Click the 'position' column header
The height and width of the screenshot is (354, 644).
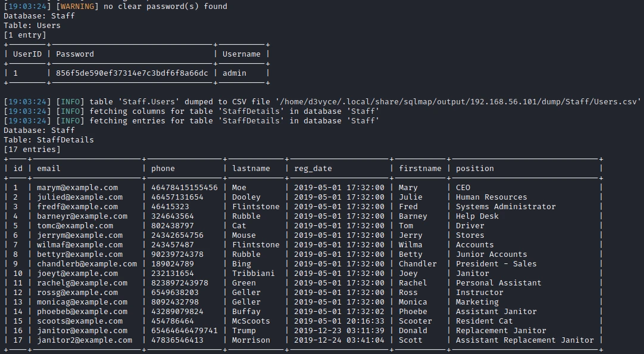(475, 169)
